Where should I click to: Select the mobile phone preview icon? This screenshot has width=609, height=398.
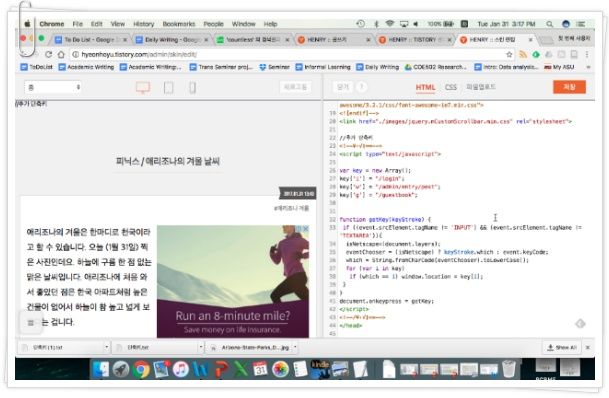pyautogui.click(x=192, y=88)
